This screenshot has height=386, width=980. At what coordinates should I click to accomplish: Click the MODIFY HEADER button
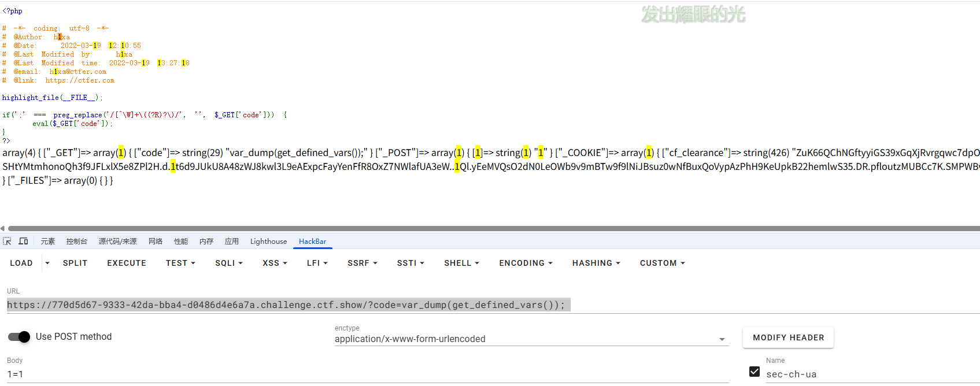[x=788, y=337]
